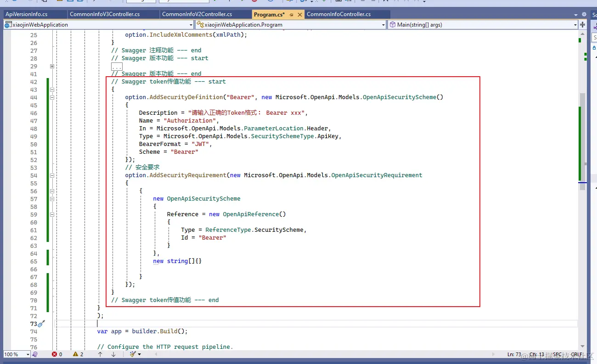Click the Scheme = "Bearer" assignment on line 51
Screen dimensions: 597x364
(169, 152)
